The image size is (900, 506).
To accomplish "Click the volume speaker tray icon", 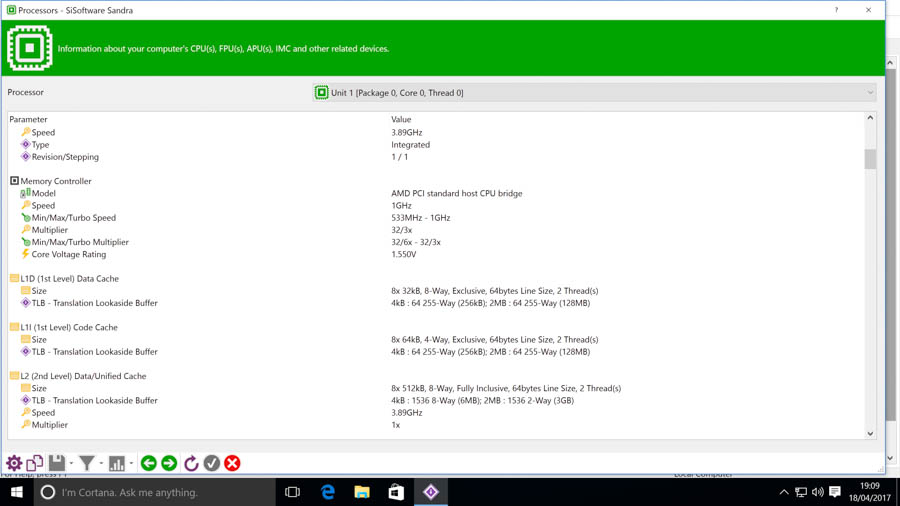I will tap(818, 492).
